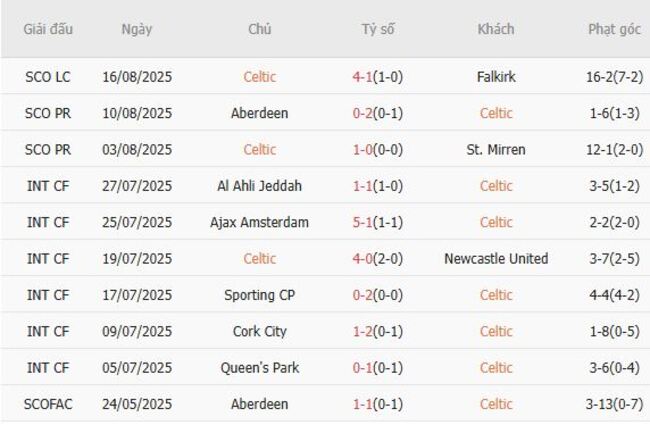This screenshot has height=425, width=650.
Task: Click the 4-0 score against Newcastle United
Action: (364, 259)
